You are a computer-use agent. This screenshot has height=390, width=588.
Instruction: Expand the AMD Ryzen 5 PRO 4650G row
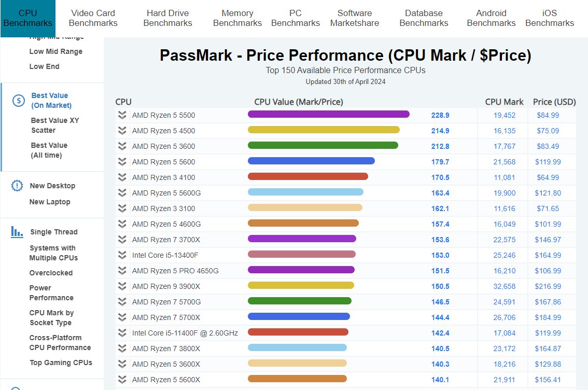pyautogui.click(x=122, y=271)
